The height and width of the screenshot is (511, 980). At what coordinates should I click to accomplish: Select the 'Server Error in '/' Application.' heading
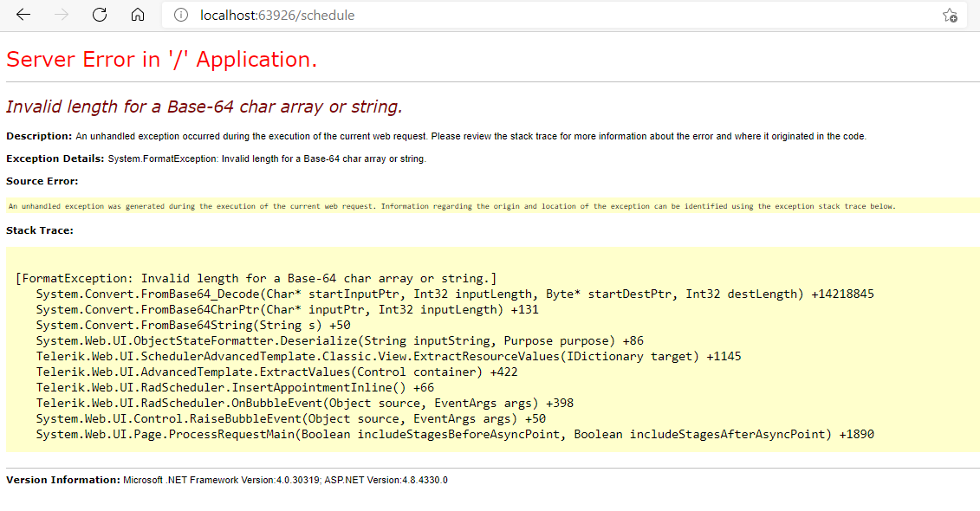click(x=162, y=60)
